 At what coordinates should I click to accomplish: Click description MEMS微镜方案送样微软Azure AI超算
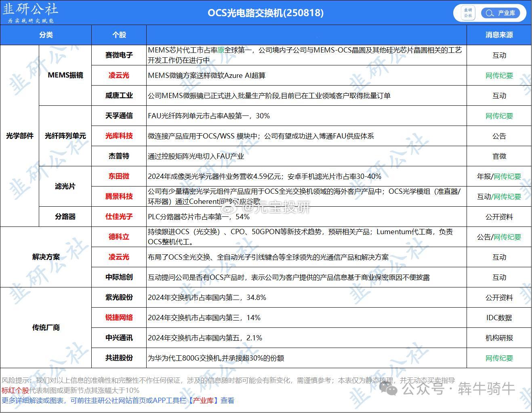coord(206,75)
